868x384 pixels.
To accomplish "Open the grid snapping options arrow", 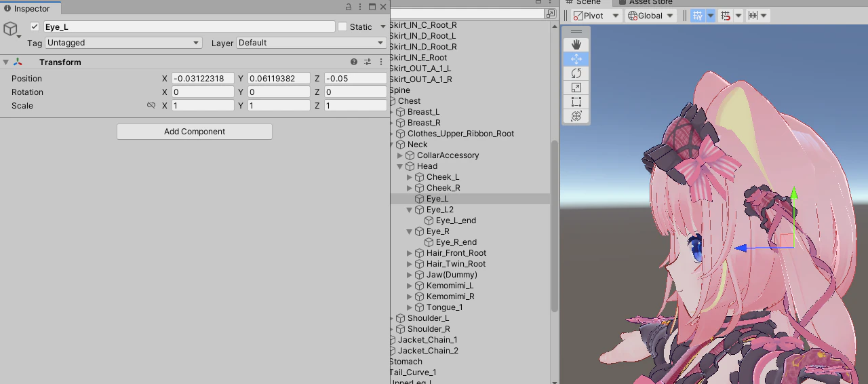I will pyautogui.click(x=738, y=16).
